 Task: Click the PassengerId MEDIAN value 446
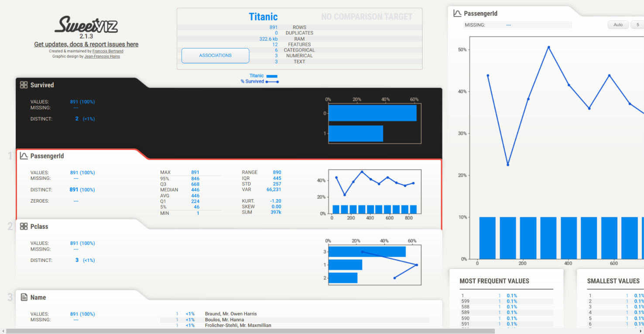point(195,190)
